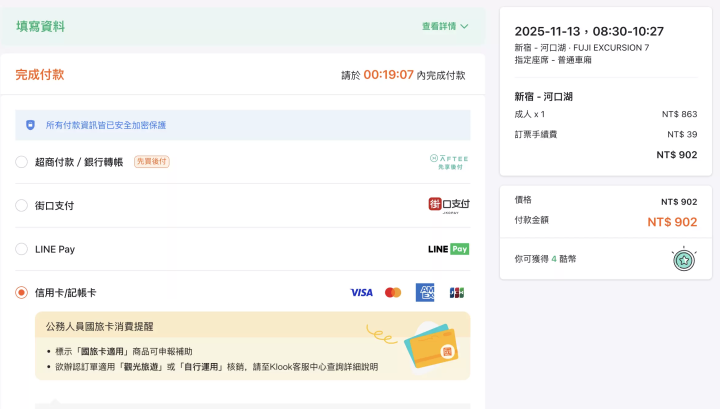Click the 街口支付 option label

(x=54, y=206)
